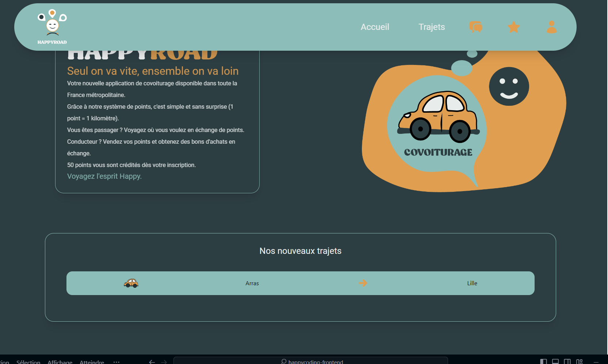Click the orange arrow between Arras and Lille
608x364 pixels.
363,283
